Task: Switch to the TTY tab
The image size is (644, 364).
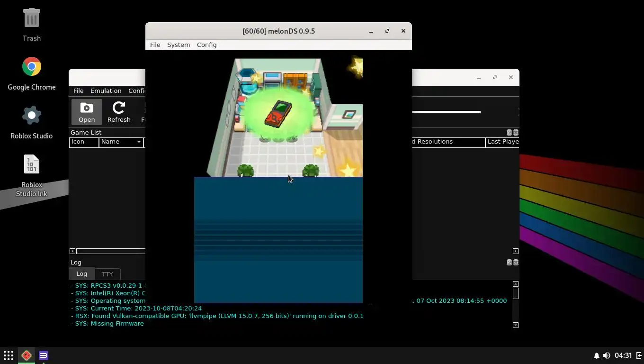Action: tap(107, 274)
